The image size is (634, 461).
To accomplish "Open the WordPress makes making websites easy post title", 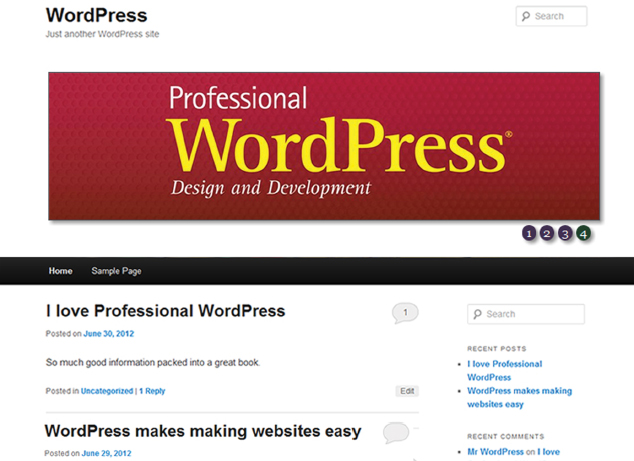I will [x=203, y=431].
